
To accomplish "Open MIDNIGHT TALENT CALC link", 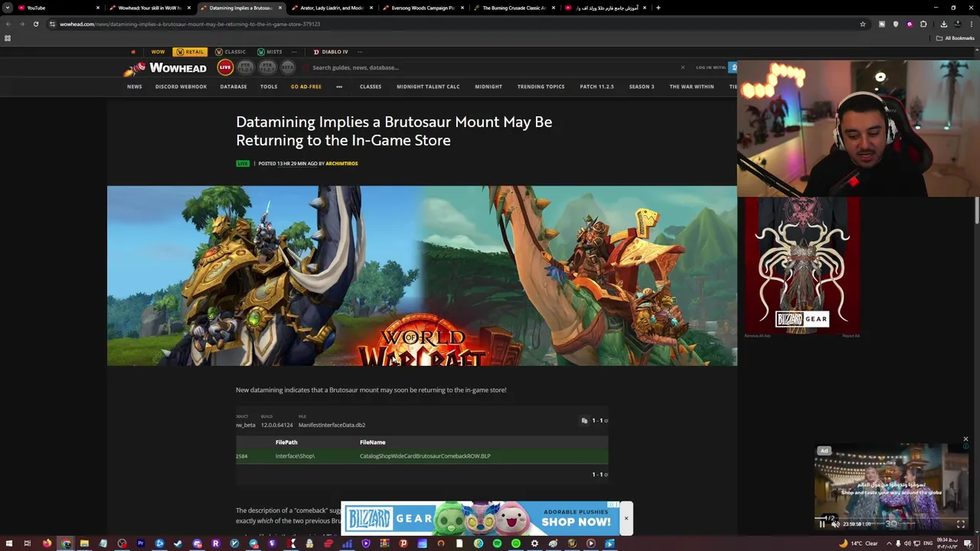I will [428, 86].
